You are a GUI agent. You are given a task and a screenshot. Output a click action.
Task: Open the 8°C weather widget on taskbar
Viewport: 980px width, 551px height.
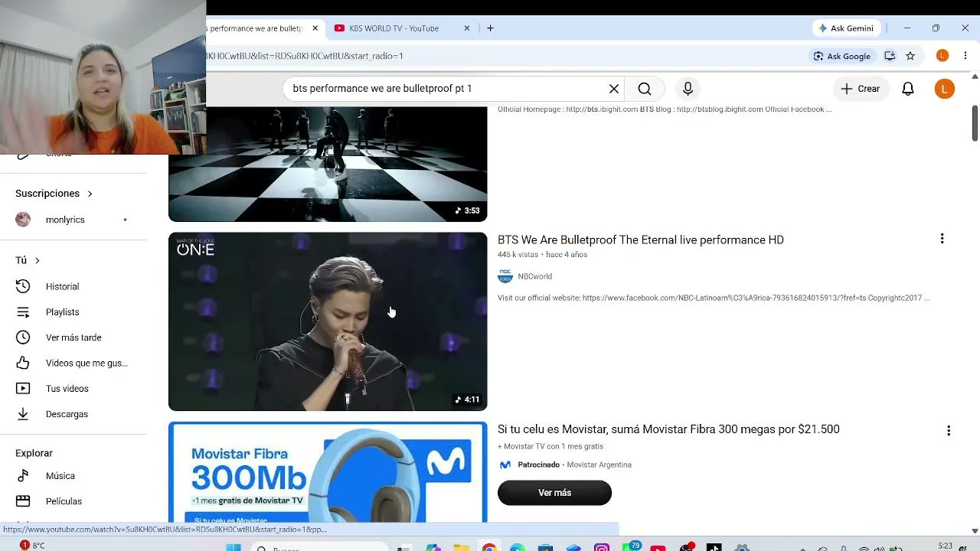click(x=32, y=545)
